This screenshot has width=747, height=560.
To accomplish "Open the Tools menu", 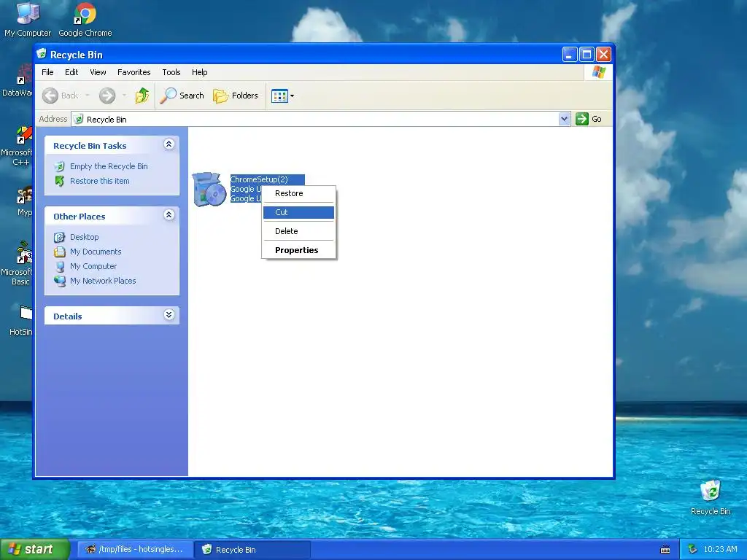I will [x=171, y=72].
